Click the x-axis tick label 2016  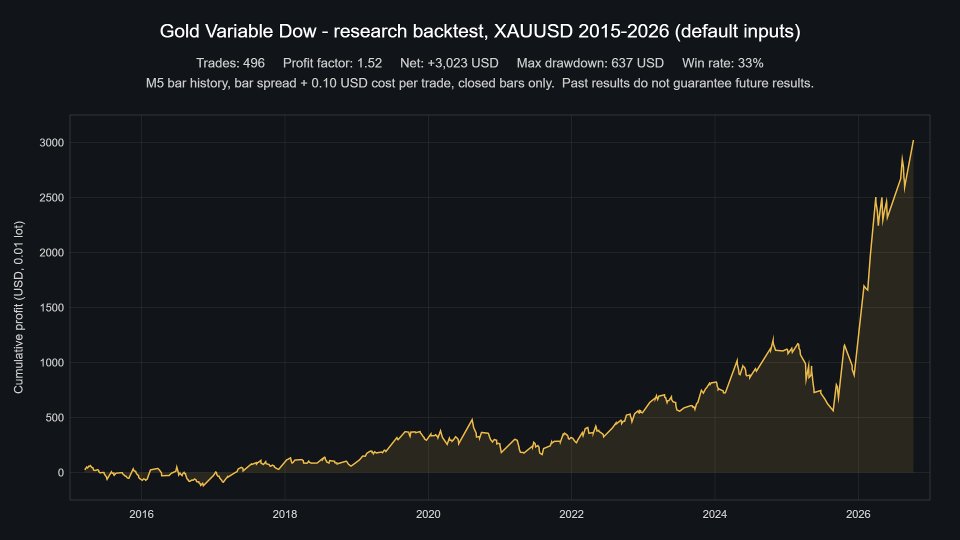(141, 514)
